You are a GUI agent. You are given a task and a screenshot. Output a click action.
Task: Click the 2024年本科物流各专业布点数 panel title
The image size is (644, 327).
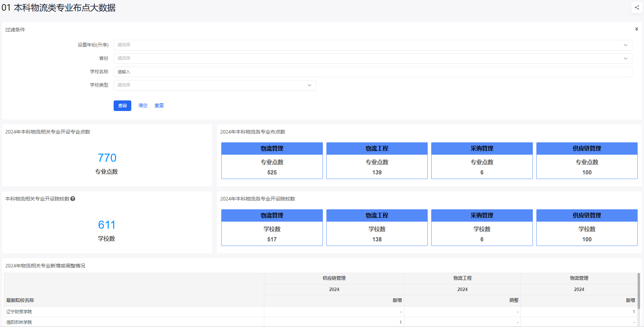pyautogui.click(x=253, y=132)
